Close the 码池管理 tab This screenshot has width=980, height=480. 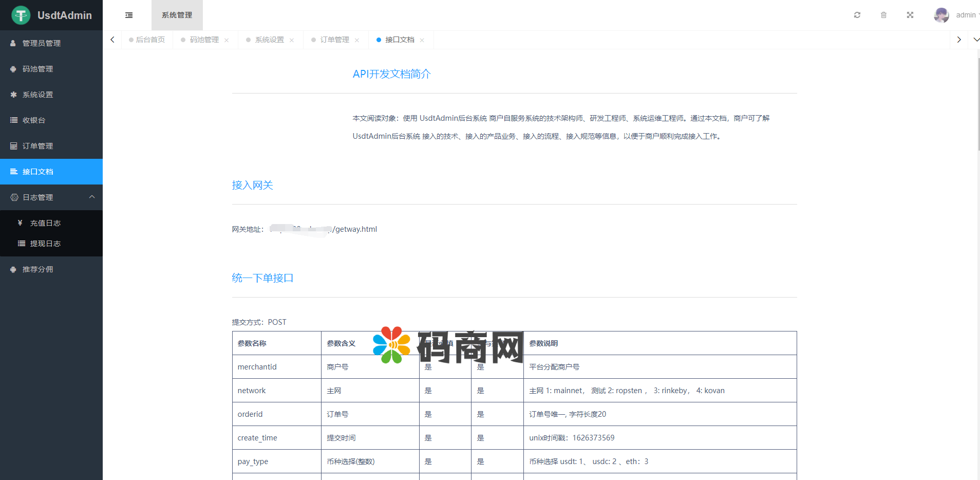click(227, 40)
